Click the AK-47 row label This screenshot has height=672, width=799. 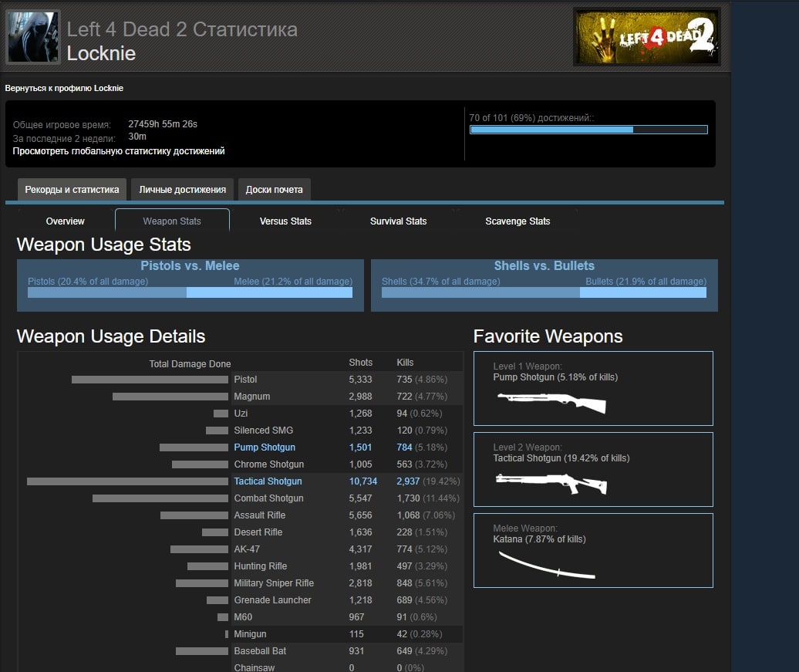pos(247,549)
